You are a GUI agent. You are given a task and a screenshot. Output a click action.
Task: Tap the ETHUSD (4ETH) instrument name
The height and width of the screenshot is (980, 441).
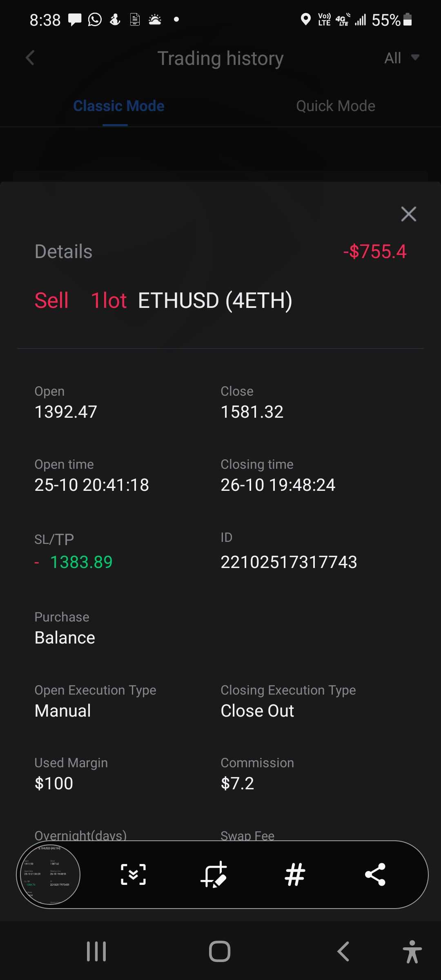[215, 301]
